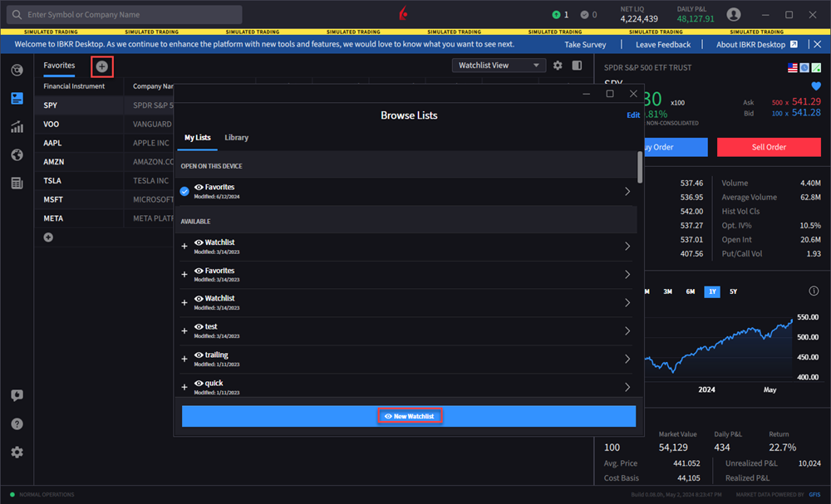
Task: Click the green notifications indicator
Action: [x=556, y=15]
